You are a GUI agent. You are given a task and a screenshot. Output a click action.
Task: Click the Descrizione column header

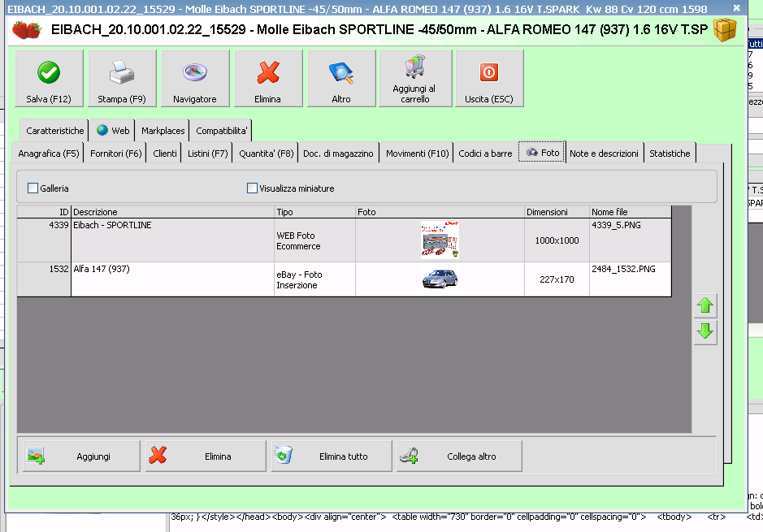click(173, 212)
